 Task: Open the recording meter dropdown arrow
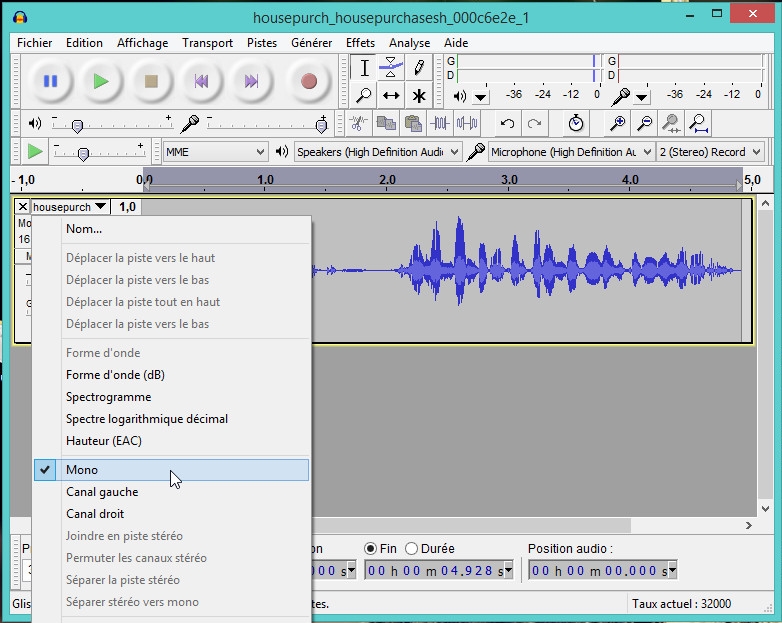[642, 97]
